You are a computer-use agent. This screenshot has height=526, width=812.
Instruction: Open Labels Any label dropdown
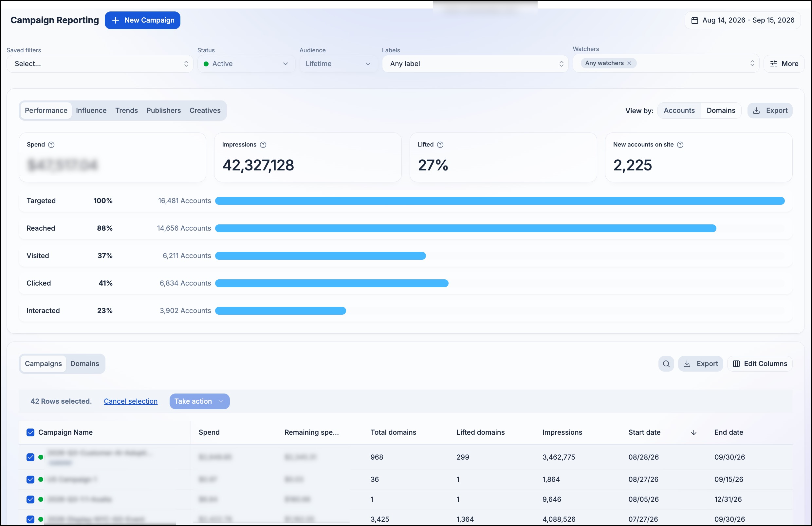475,64
